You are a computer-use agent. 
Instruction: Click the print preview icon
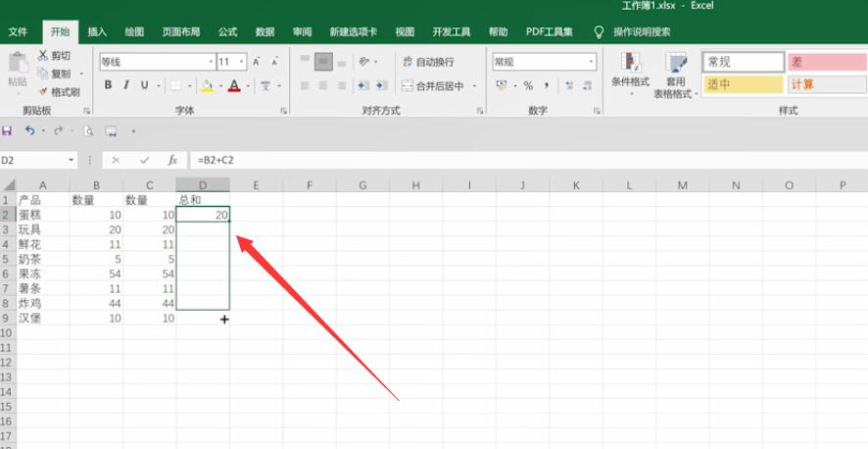pyautogui.click(x=88, y=131)
